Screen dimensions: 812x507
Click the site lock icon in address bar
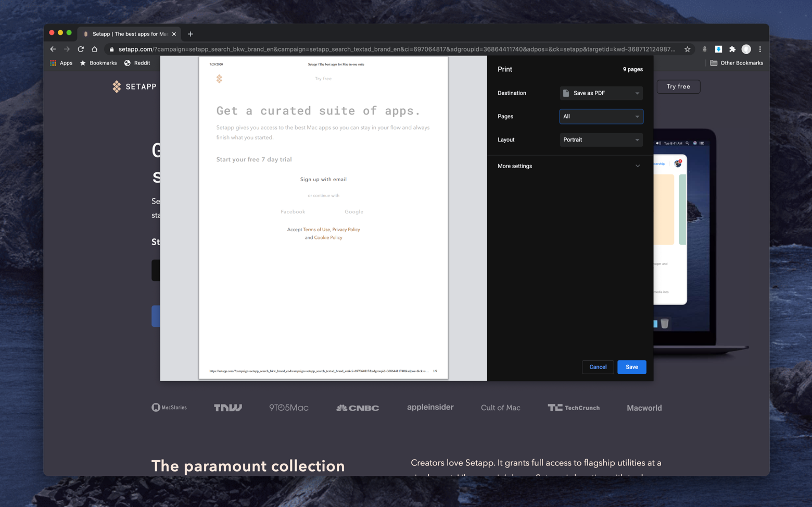click(x=111, y=49)
